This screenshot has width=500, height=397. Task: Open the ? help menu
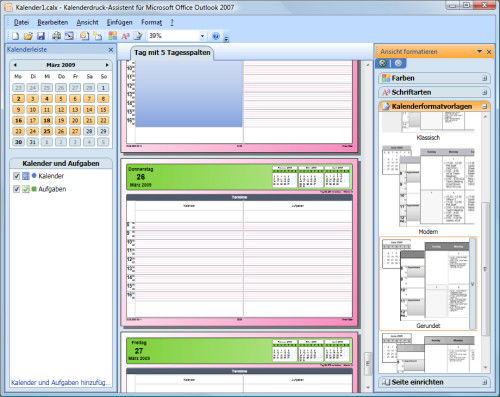point(172,22)
